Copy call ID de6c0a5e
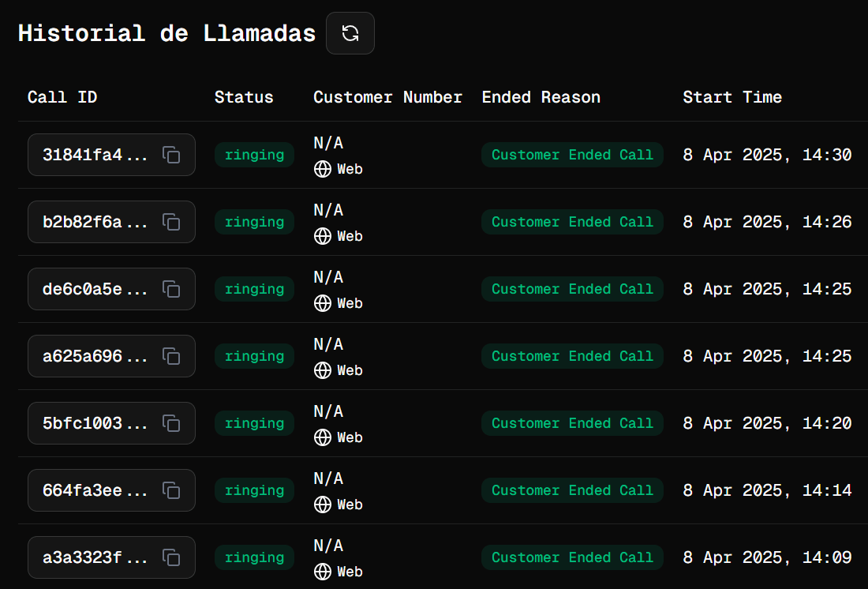 pyautogui.click(x=171, y=289)
